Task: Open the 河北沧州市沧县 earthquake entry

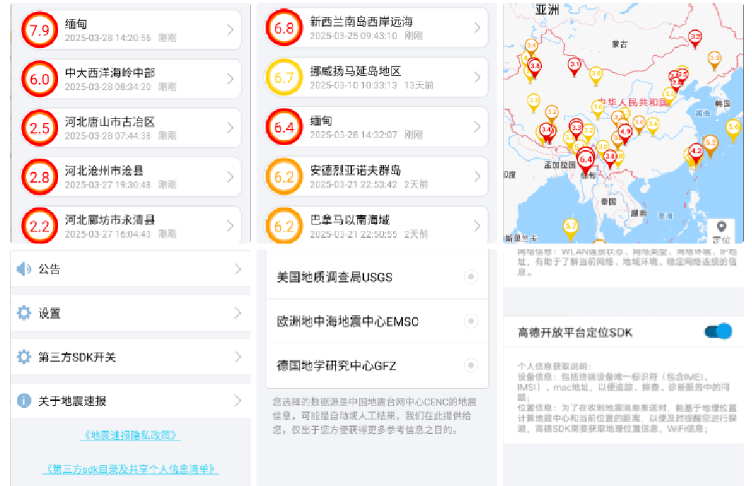Action: [130, 178]
